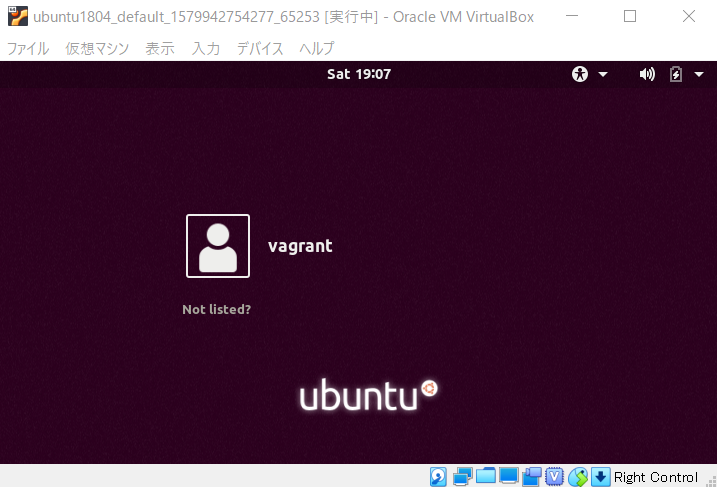This screenshot has width=717, height=487.
Task: Close the VirtualBox VM window
Action: (x=689, y=16)
